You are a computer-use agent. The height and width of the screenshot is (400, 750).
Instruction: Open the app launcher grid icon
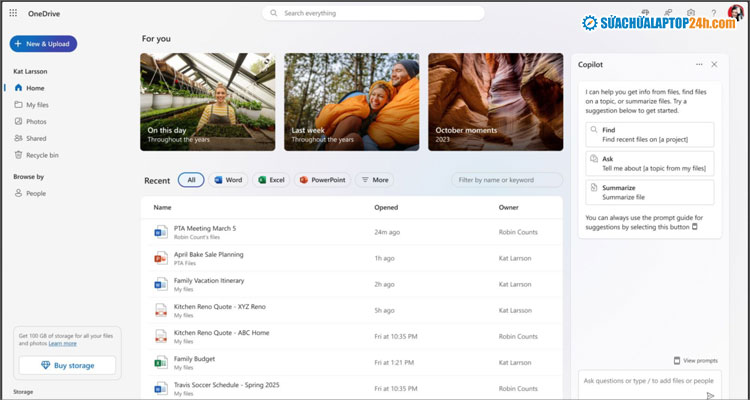click(x=13, y=13)
